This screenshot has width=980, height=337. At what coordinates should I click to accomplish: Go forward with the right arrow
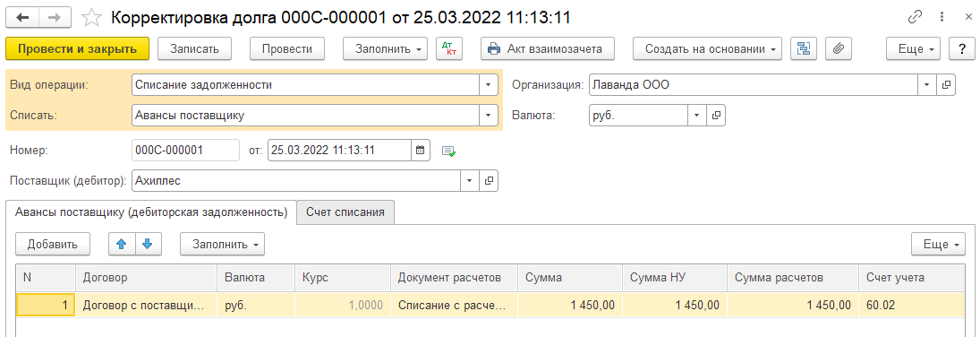coord(55,18)
